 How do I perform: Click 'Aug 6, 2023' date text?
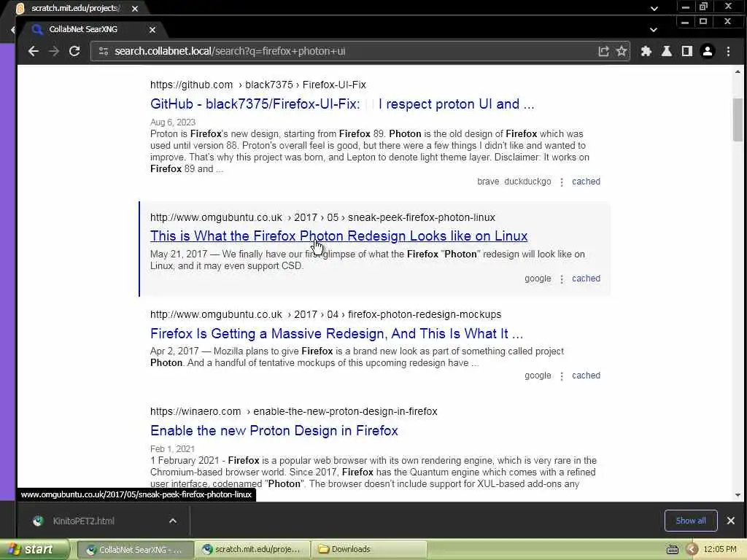pyautogui.click(x=172, y=122)
